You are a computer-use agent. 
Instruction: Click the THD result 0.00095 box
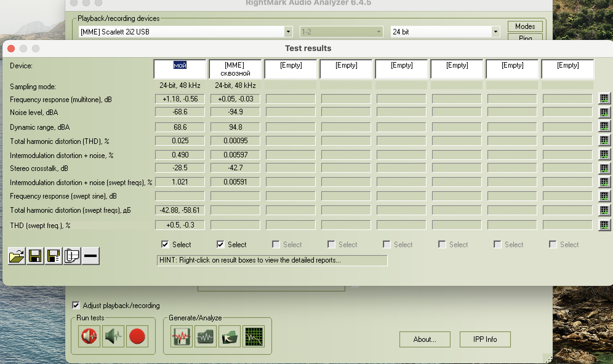[235, 141]
